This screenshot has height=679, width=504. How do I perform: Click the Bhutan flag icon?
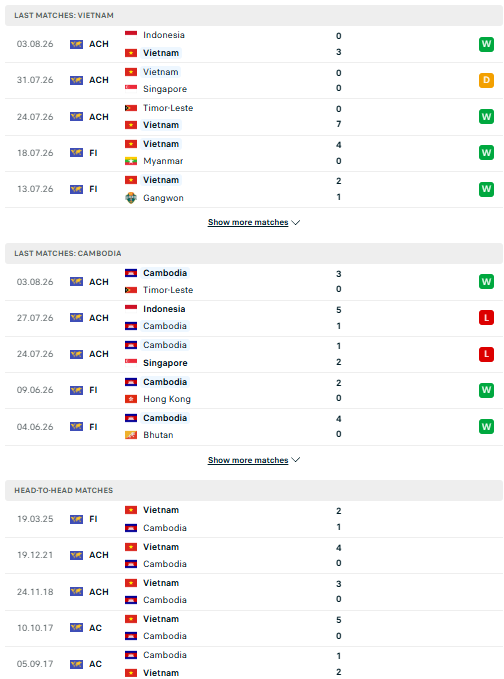tap(131, 435)
